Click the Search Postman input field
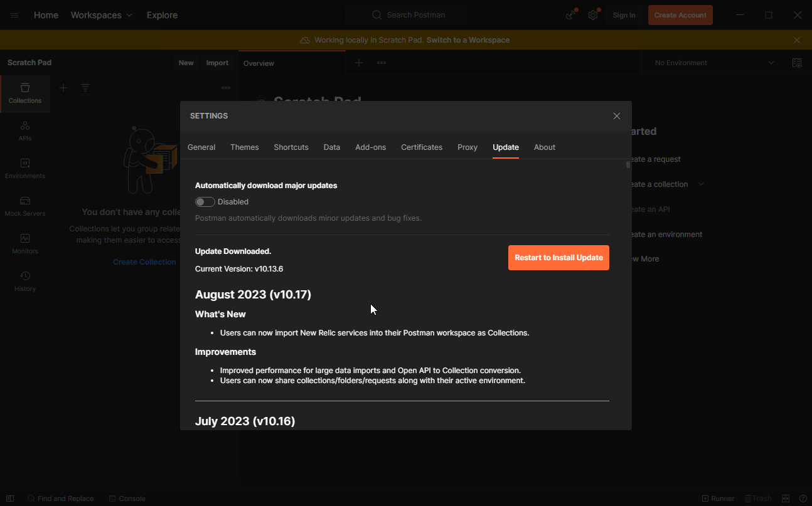Viewport: 812px width, 506px height. 405,14
